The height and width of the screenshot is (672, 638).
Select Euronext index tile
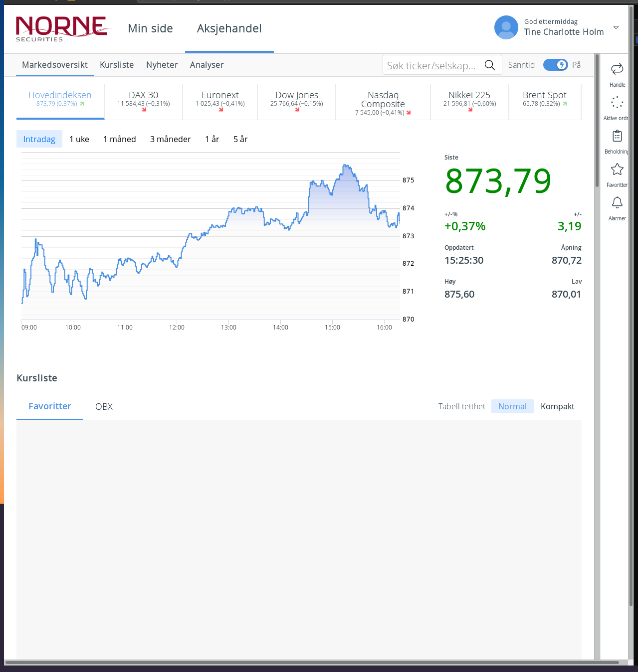(220, 102)
